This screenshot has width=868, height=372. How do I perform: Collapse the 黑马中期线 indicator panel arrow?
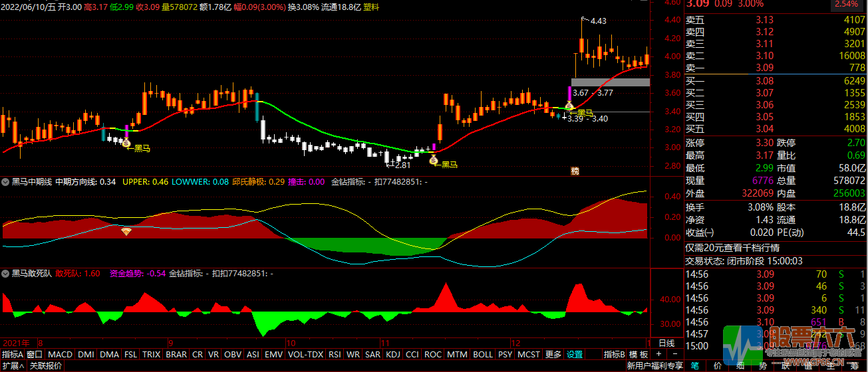(x=5, y=181)
